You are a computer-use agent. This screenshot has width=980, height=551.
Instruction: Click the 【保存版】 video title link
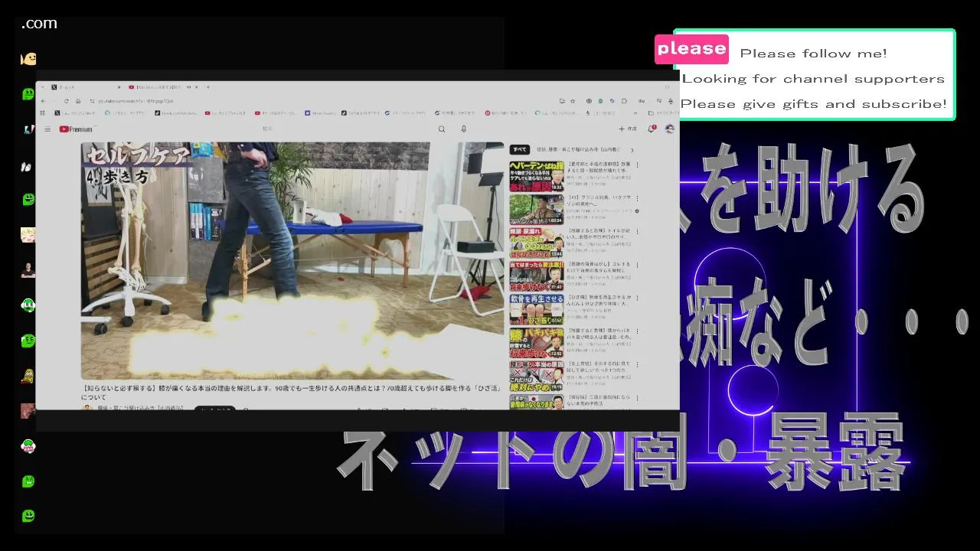pos(599,400)
